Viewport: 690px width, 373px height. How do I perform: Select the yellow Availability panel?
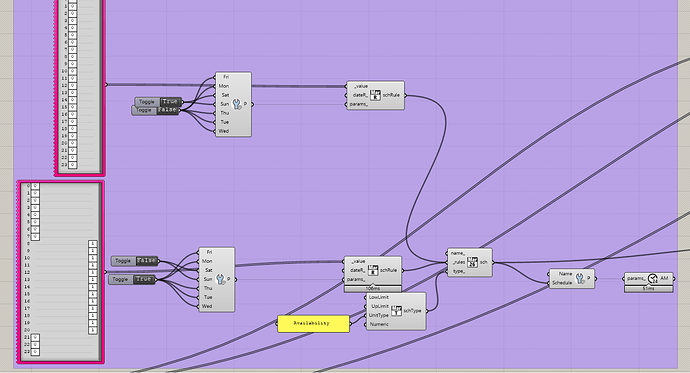[x=313, y=323]
